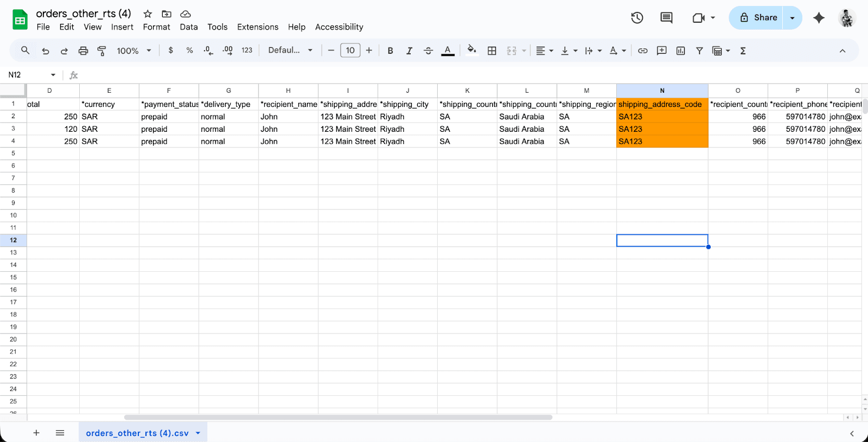Toggle bold formatting
This screenshot has height=442, width=868.
coord(390,50)
